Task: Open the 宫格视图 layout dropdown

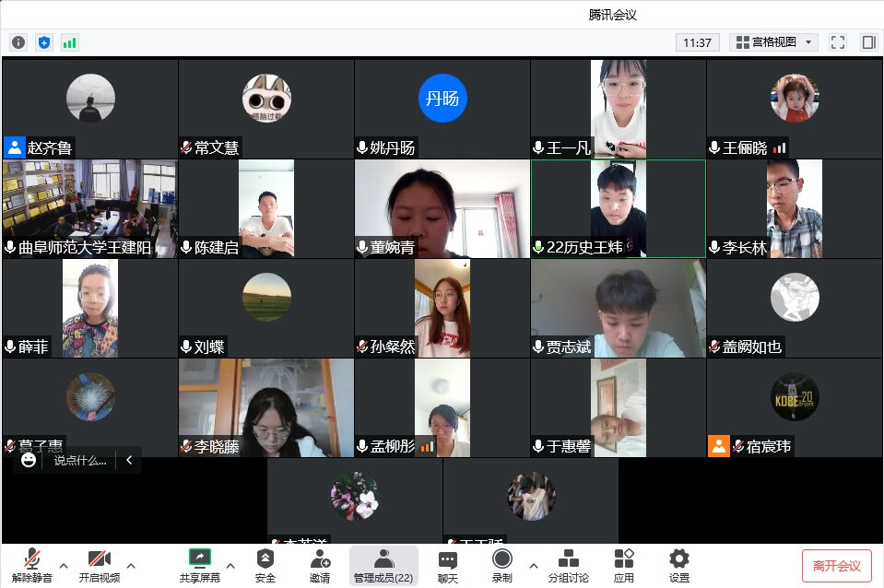Action: [x=773, y=42]
